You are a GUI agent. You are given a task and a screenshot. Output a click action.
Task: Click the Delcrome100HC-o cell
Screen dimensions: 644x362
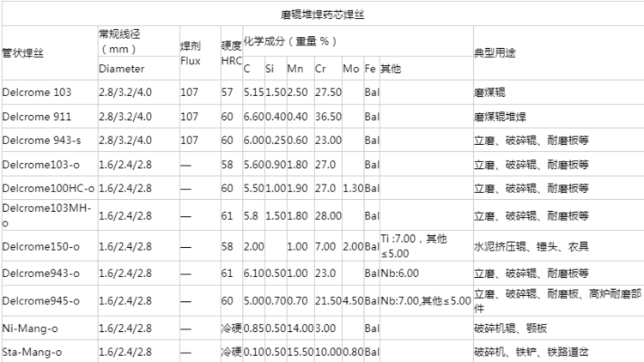point(48,189)
